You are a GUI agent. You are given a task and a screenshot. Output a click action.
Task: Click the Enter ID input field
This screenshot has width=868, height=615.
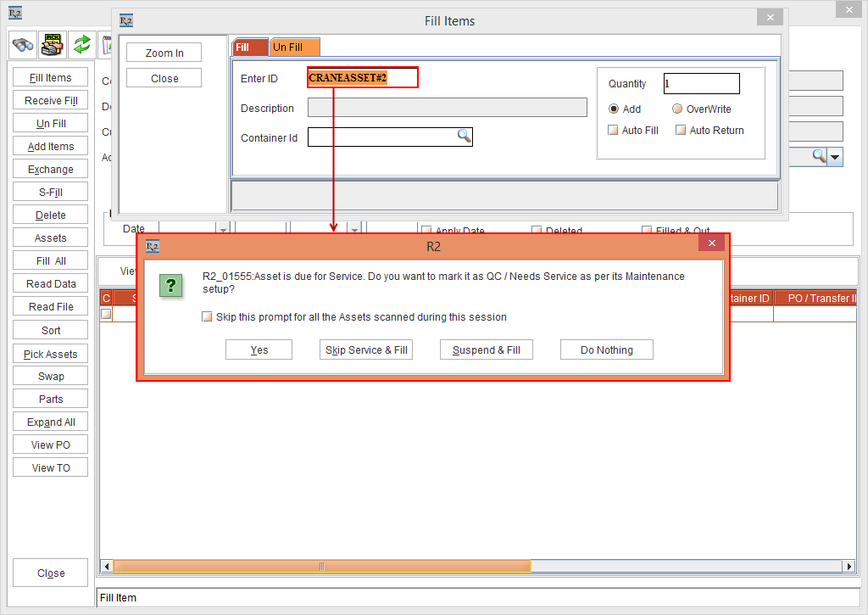363,77
